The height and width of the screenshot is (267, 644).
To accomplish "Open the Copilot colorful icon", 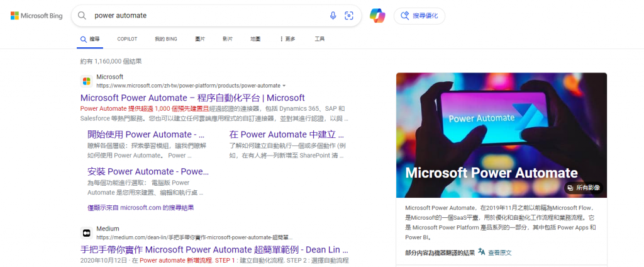I will coord(377,16).
